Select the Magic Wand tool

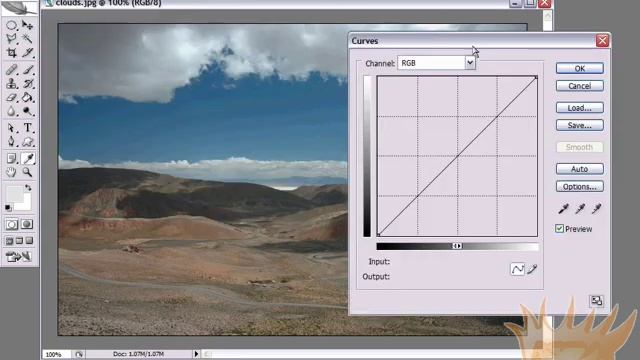pyautogui.click(x=27, y=39)
